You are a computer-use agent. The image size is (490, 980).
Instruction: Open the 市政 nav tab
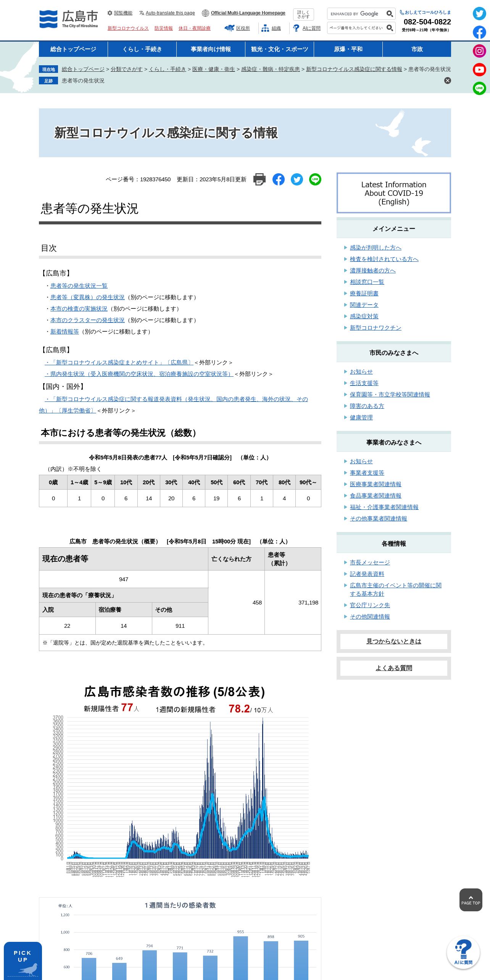pos(417,49)
